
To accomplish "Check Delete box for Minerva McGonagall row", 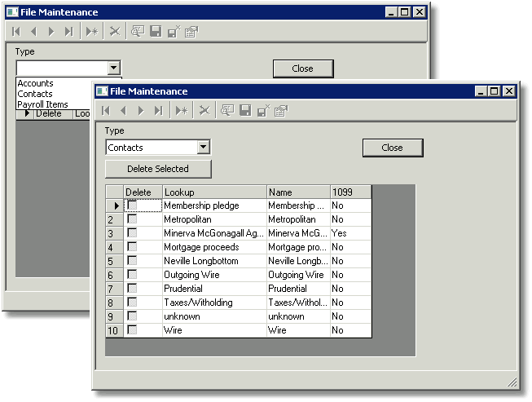I will point(132,233).
